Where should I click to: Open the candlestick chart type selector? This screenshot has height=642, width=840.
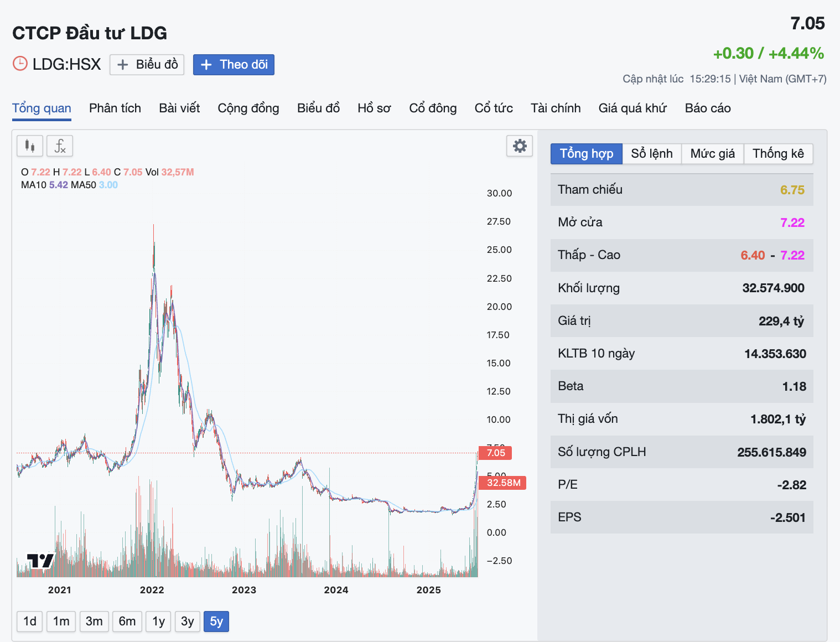click(x=30, y=146)
